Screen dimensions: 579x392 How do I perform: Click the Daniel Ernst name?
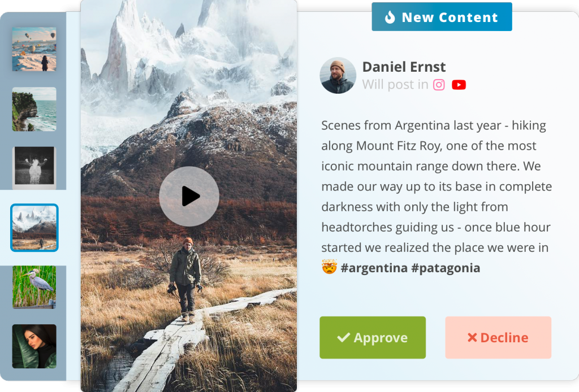point(404,67)
